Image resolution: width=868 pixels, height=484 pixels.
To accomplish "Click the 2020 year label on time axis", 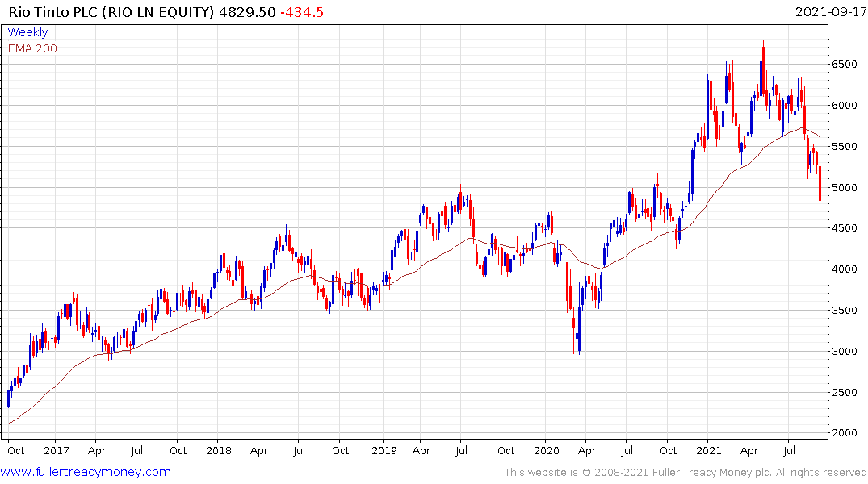I will tap(547, 450).
